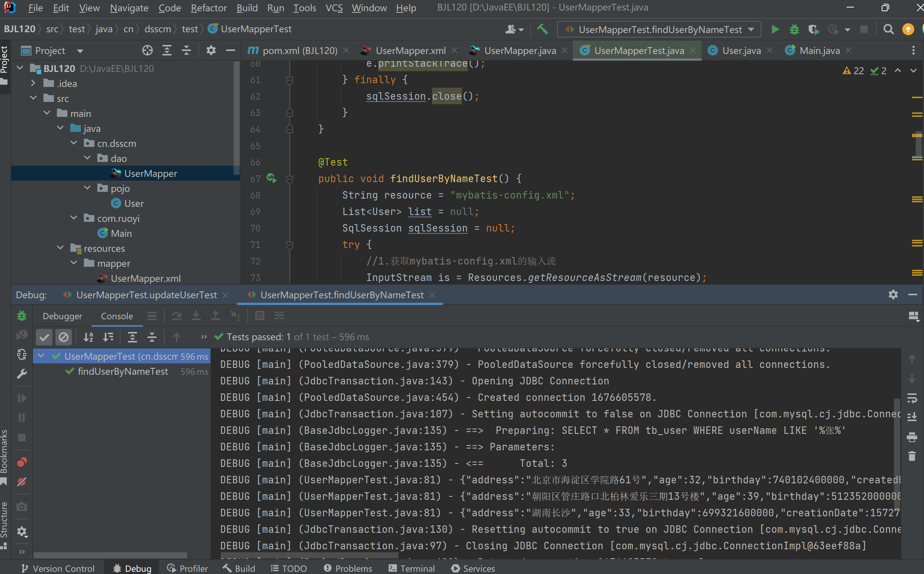Click 22 warnings inspection indicator
The height and width of the screenshot is (574, 924).
click(x=853, y=70)
